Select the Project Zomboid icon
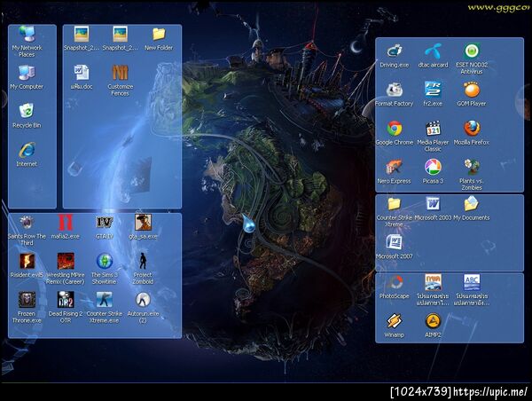The image size is (532, 401). coord(143,262)
